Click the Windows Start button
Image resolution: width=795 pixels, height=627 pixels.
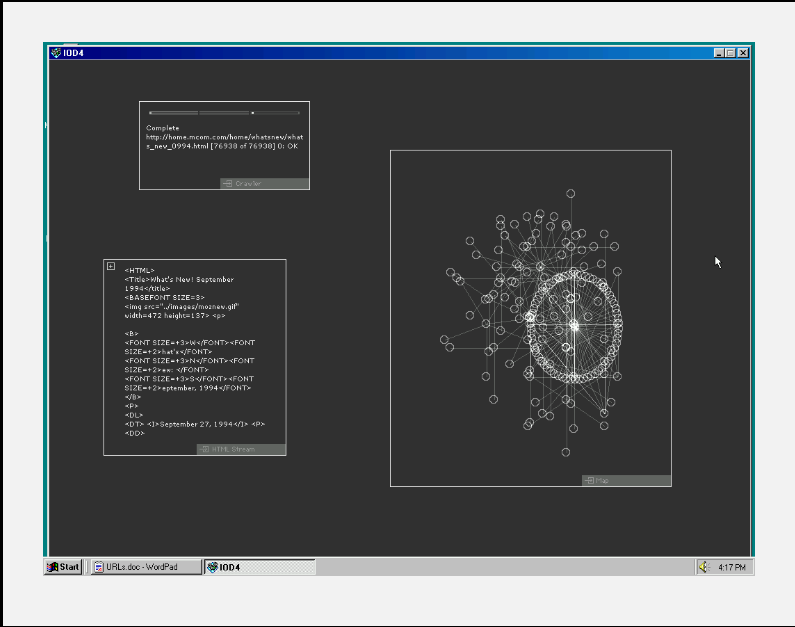[63, 567]
